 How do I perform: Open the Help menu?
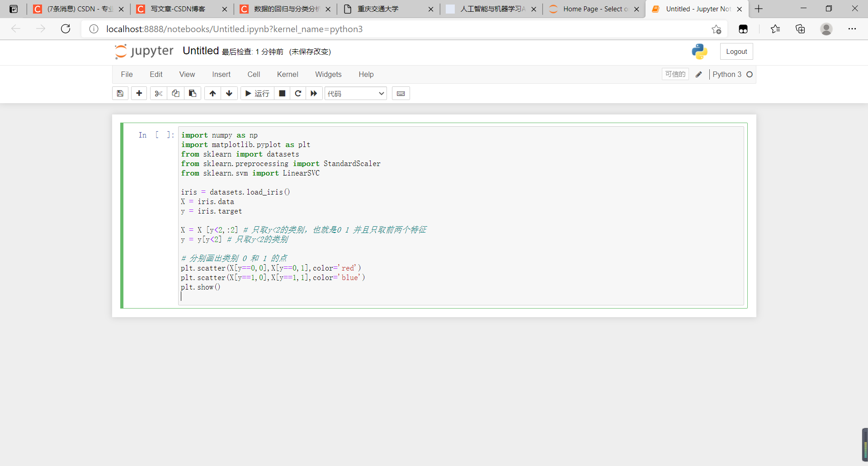366,74
